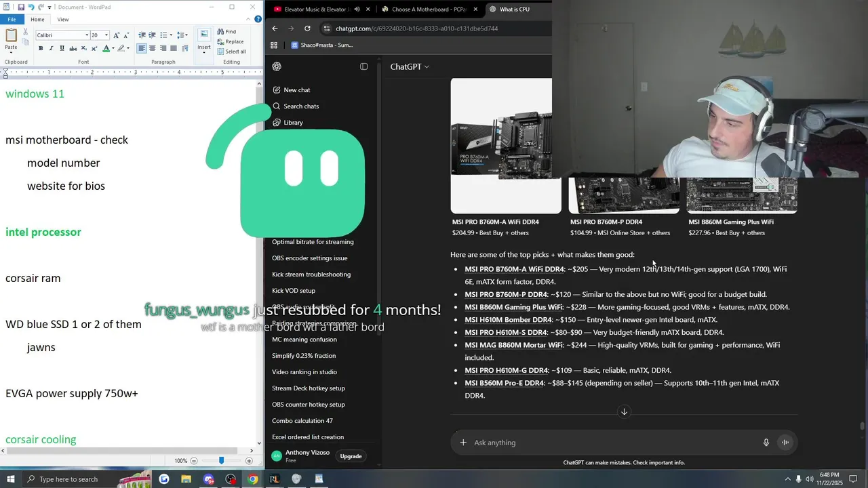Toggle bold formatting in WordPad
The height and width of the screenshot is (488, 868).
click(41, 48)
